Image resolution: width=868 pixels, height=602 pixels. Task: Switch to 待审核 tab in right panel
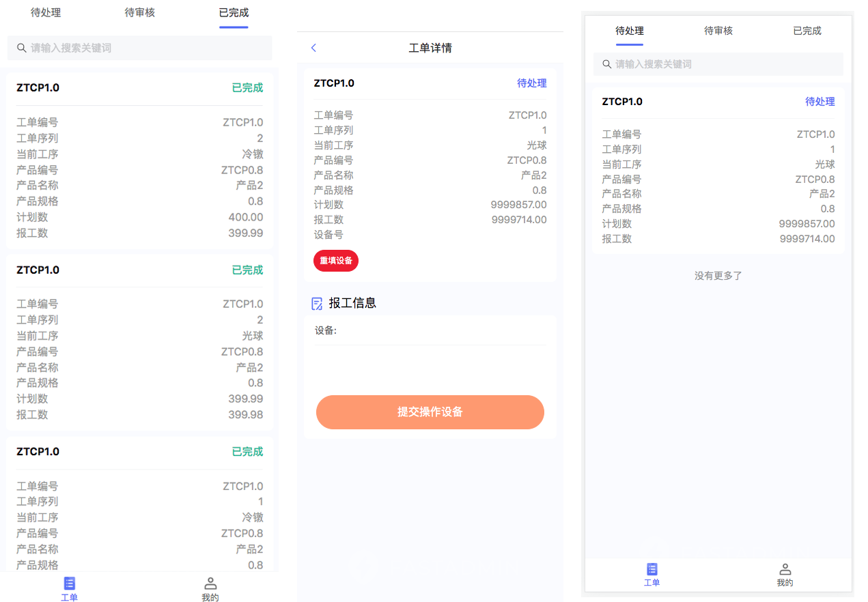click(x=718, y=31)
